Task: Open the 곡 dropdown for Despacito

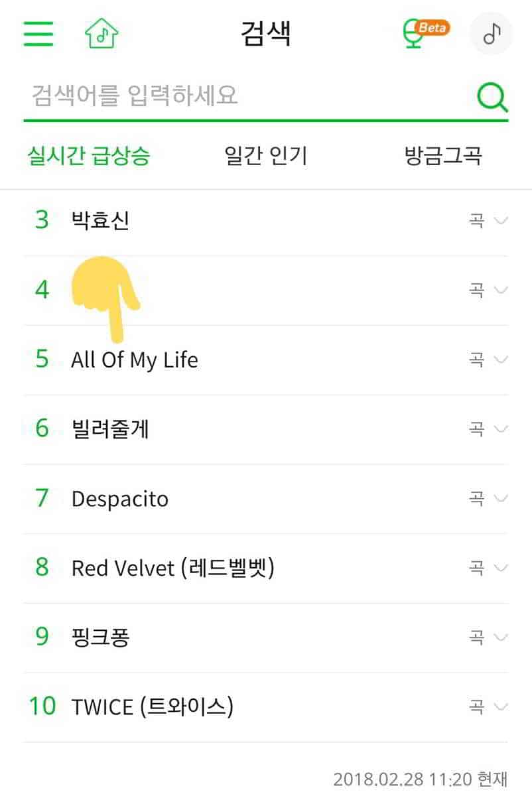Action: [x=488, y=498]
